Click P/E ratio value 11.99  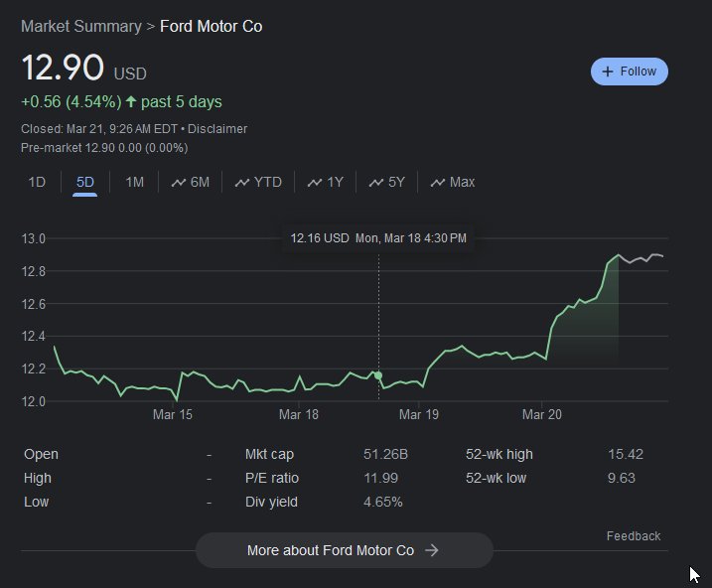tap(380, 478)
